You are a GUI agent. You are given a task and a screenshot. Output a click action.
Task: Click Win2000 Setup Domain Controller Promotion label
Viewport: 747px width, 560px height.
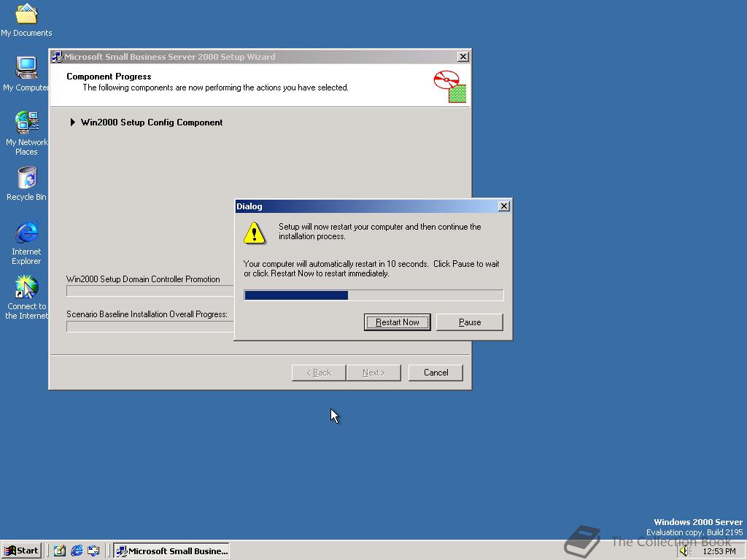click(143, 279)
